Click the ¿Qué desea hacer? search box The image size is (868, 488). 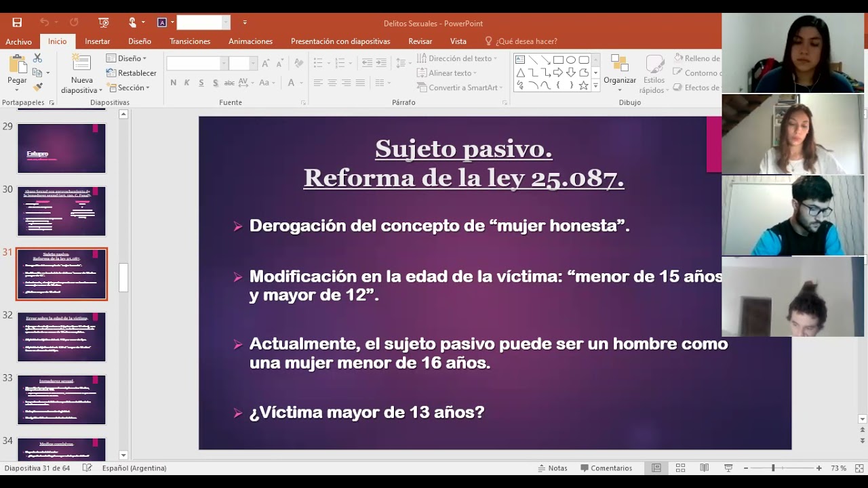tap(521, 41)
